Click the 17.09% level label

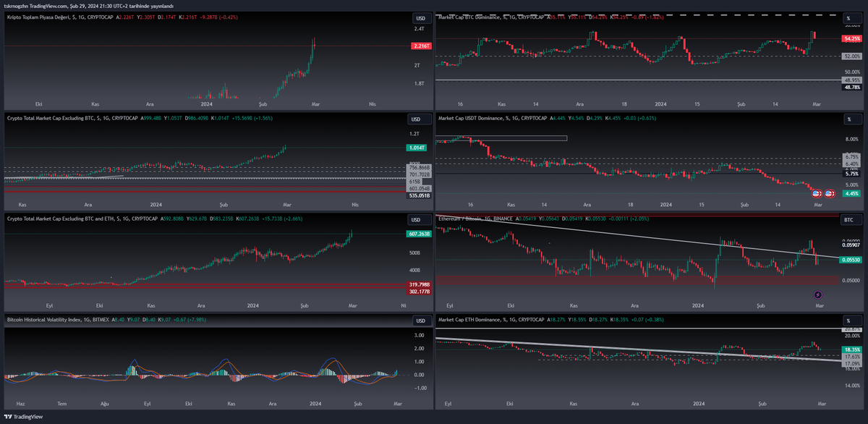[851, 363]
